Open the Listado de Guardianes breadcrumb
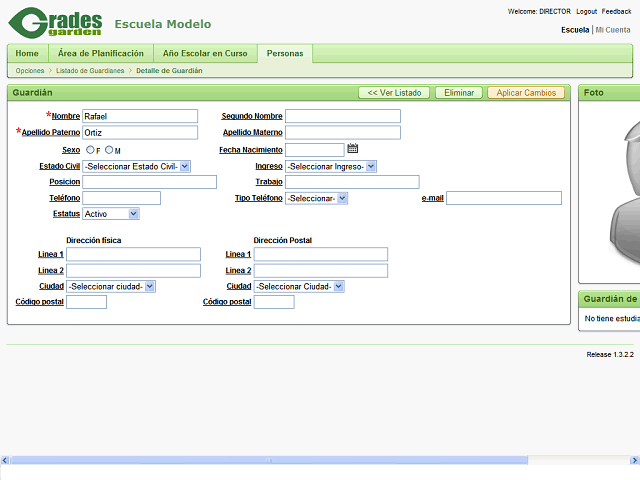Viewport: 640px width, 480px height. (90, 71)
